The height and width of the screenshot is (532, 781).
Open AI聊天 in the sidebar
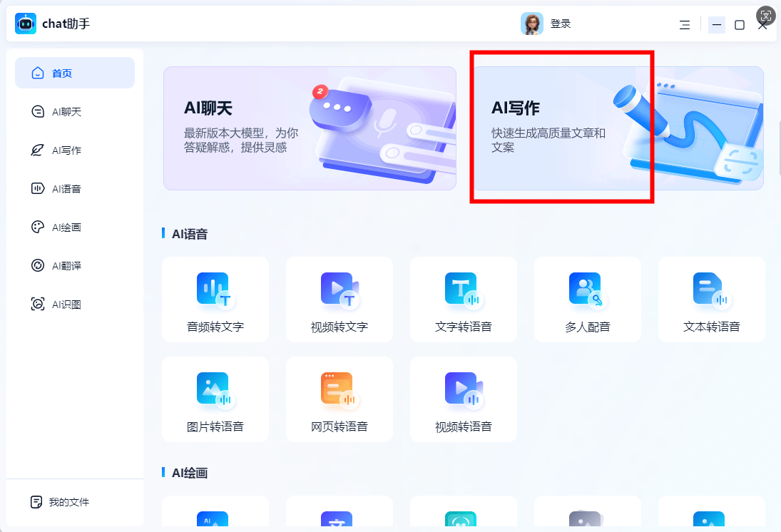(75, 111)
